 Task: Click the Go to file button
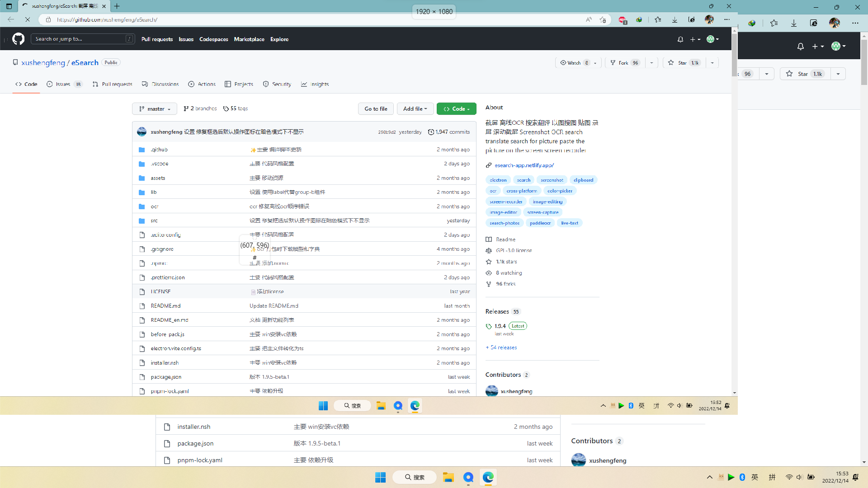pyautogui.click(x=376, y=108)
